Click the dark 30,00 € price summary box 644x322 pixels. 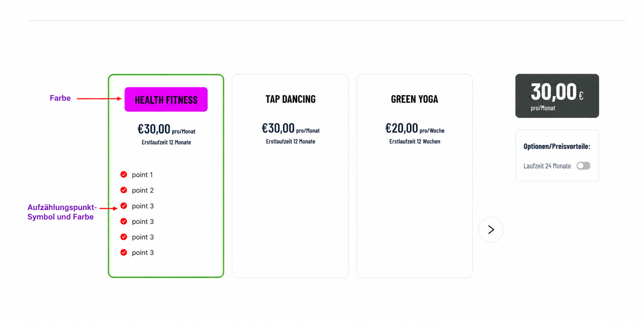pyautogui.click(x=557, y=96)
